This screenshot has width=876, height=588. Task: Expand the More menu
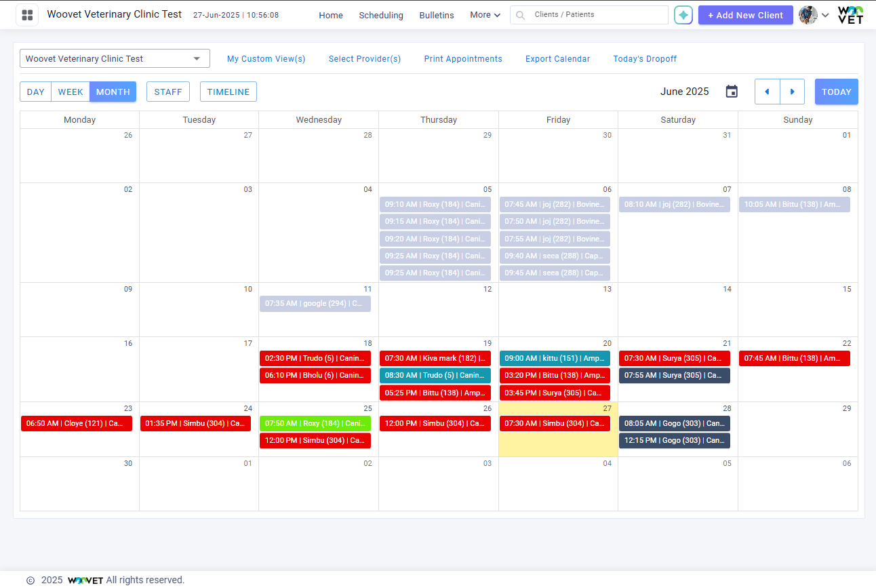point(484,14)
